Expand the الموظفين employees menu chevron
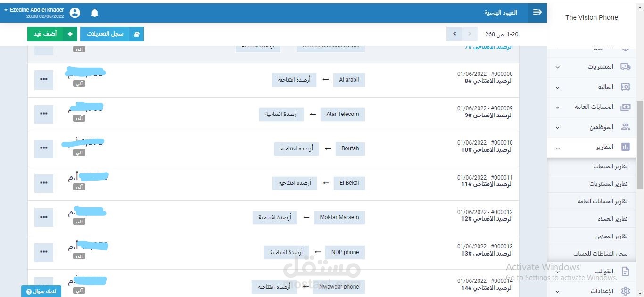The image size is (644, 297). point(557,128)
